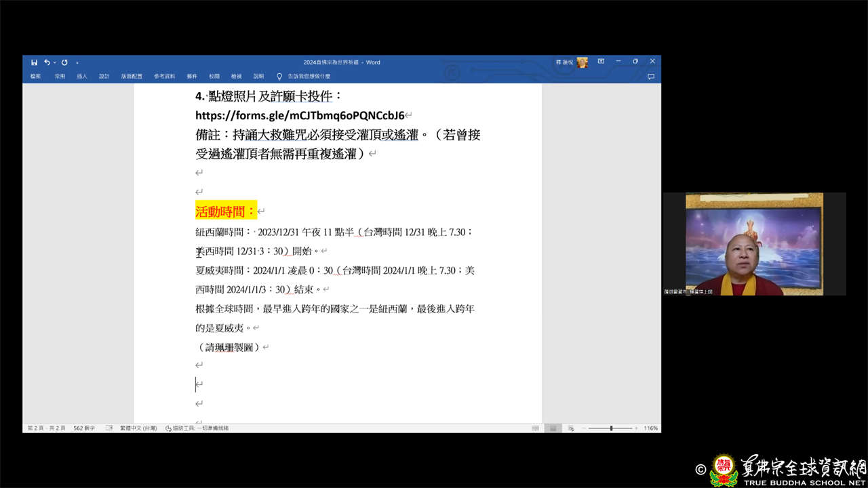This screenshot has width=868, height=488.
Task: Click the Redo icon in title bar
Action: pos(64,62)
